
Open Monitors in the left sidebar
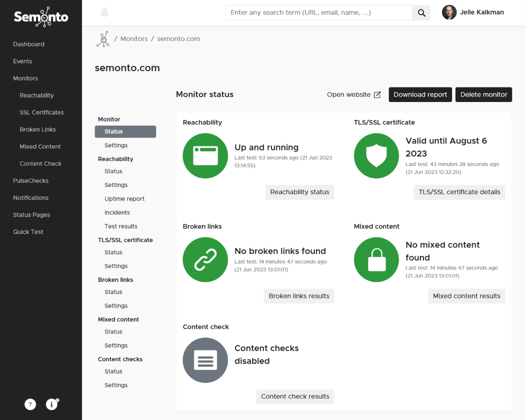25,78
